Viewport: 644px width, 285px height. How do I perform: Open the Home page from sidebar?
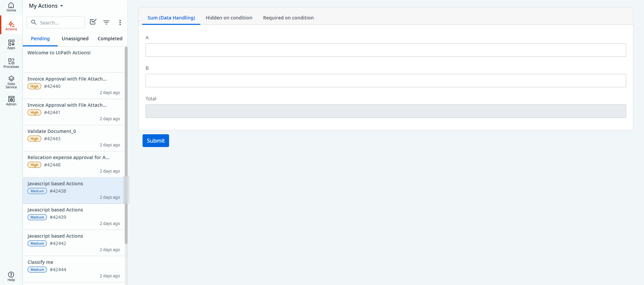coord(11,7)
